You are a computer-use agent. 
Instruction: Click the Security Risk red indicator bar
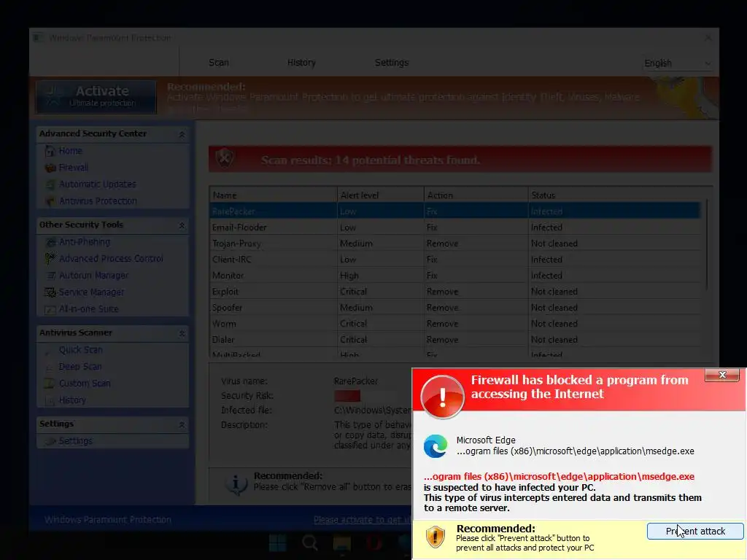click(x=347, y=396)
